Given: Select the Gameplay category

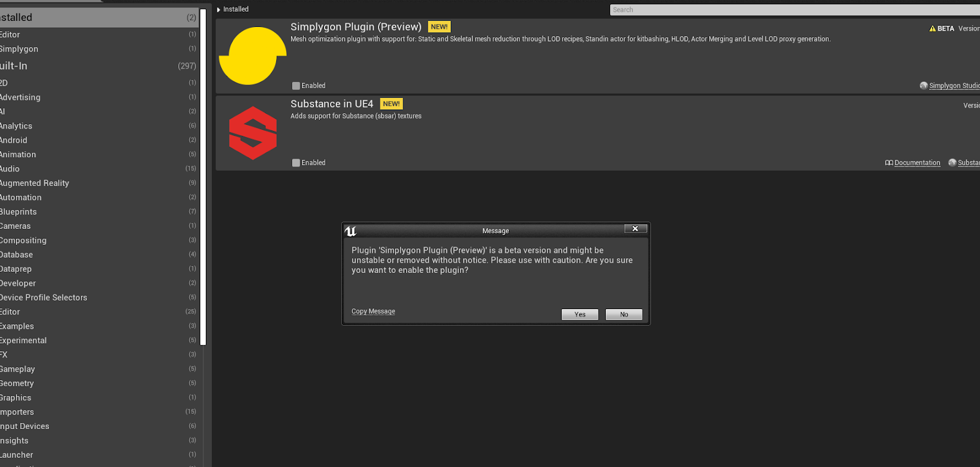Looking at the screenshot, I should click(x=99, y=369).
